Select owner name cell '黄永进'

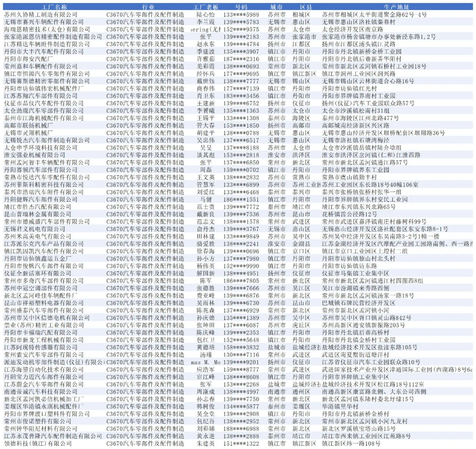[205, 436]
